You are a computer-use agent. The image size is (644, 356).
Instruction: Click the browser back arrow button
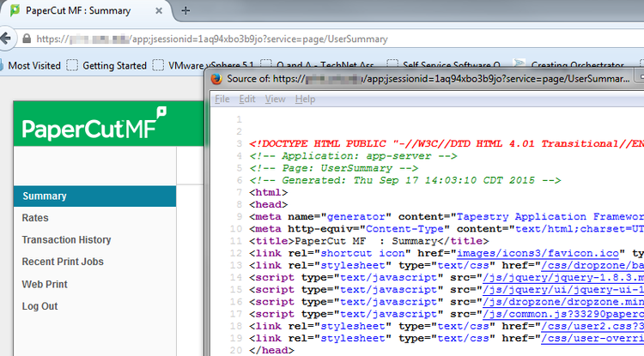point(6,39)
